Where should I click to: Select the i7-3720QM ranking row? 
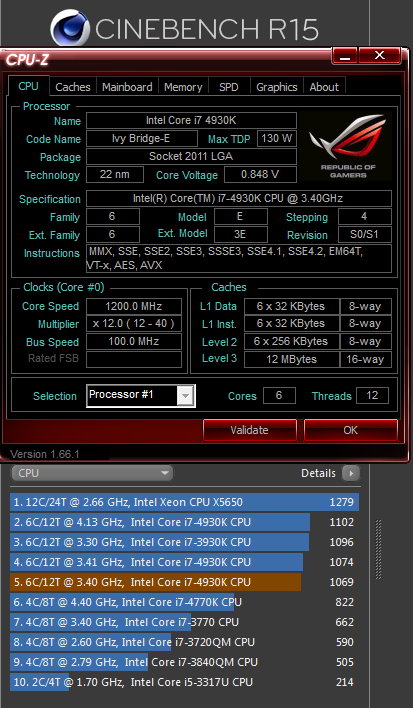click(184, 642)
